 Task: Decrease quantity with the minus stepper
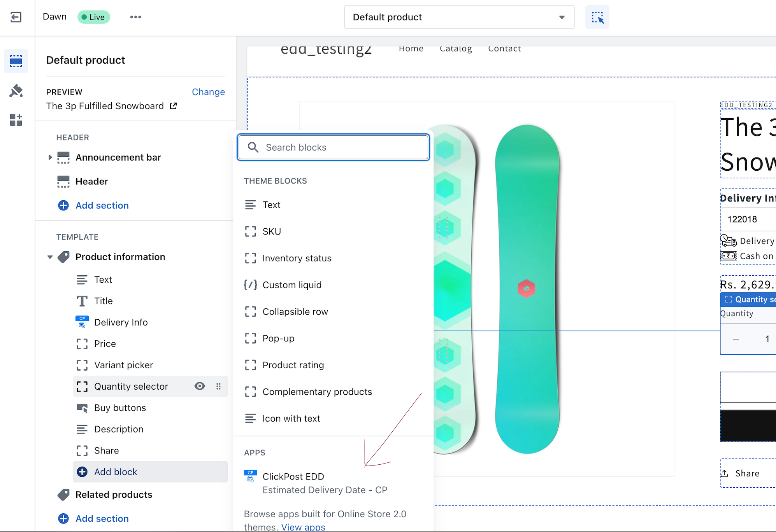pyautogui.click(x=735, y=339)
